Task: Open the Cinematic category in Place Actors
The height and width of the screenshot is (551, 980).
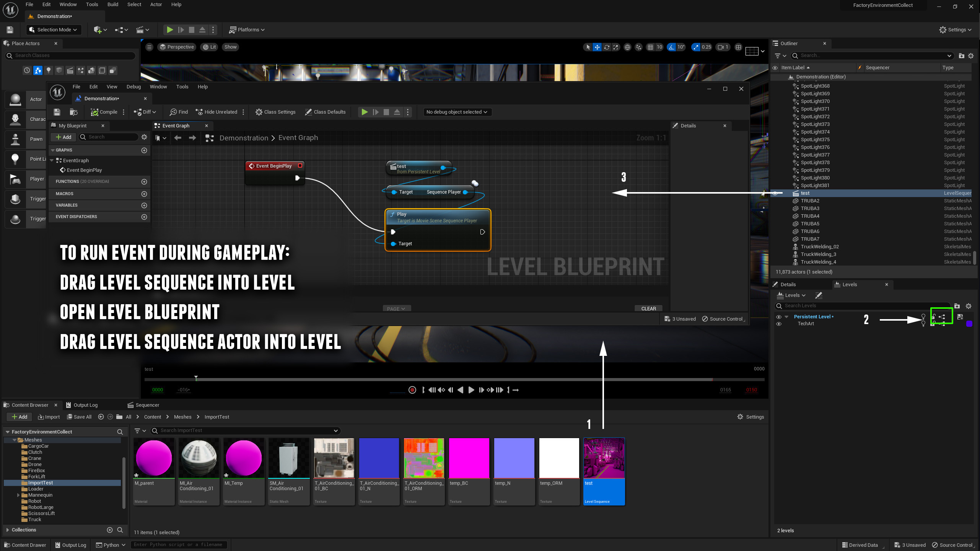Action: click(x=70, y=70)
